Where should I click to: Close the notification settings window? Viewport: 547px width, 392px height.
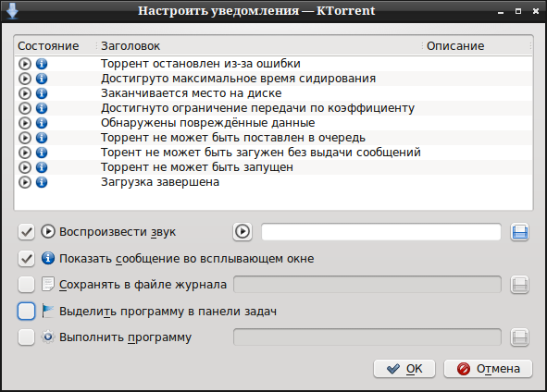tap(536, 11)
